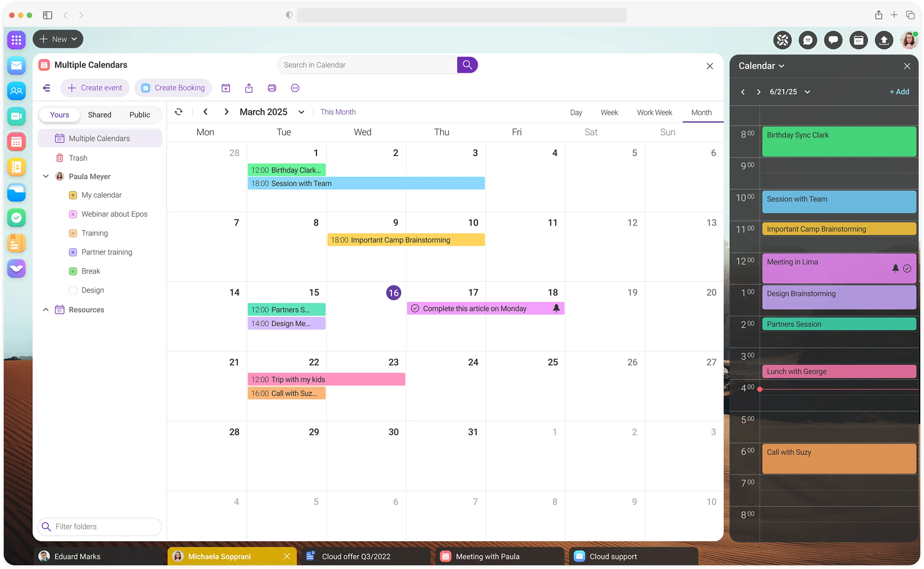Open the 6/21/25 date dropdown

807,92
